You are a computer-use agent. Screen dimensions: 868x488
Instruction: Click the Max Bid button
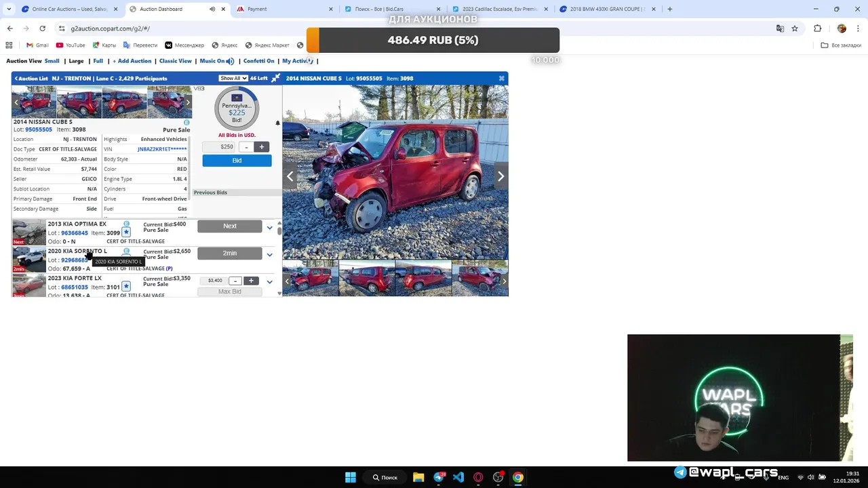230,291
